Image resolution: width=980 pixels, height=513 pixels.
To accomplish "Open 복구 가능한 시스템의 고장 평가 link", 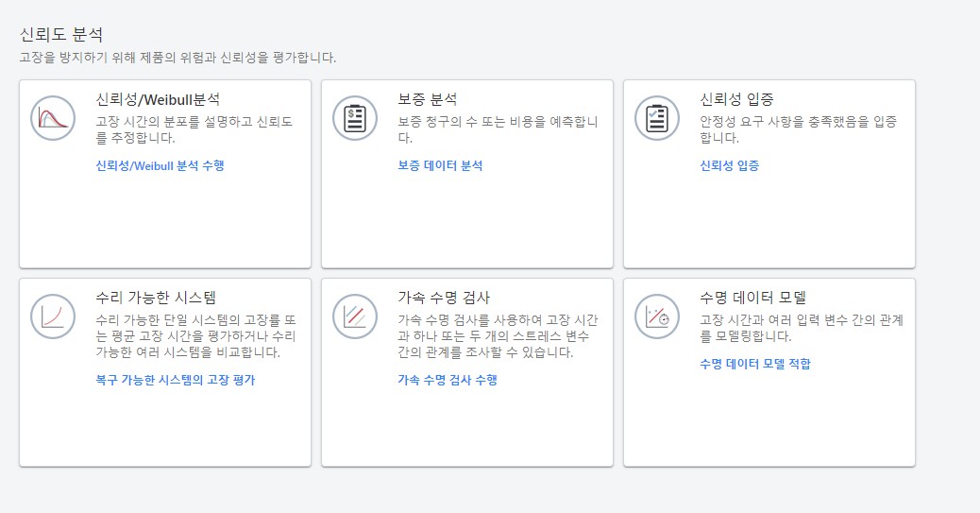I will (176, 380).
